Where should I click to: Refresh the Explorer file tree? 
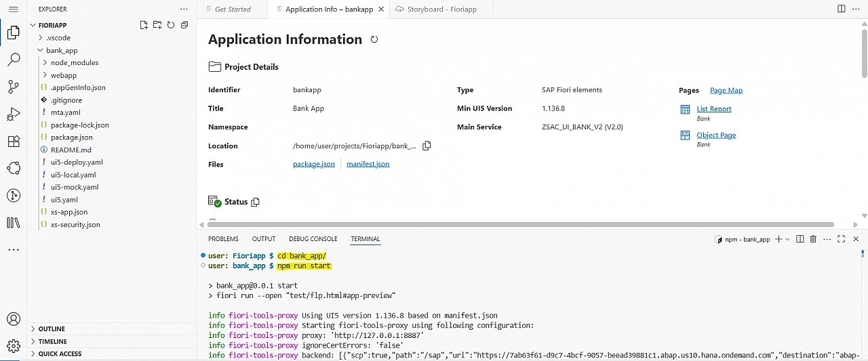(171, 25)
